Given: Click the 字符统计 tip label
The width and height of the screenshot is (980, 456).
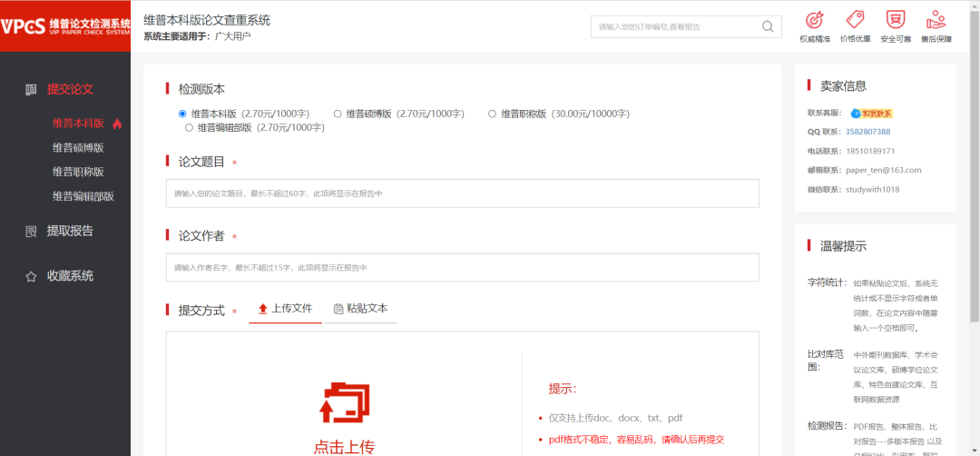Looking at the screenshot, I should click(x=827, y=283).
